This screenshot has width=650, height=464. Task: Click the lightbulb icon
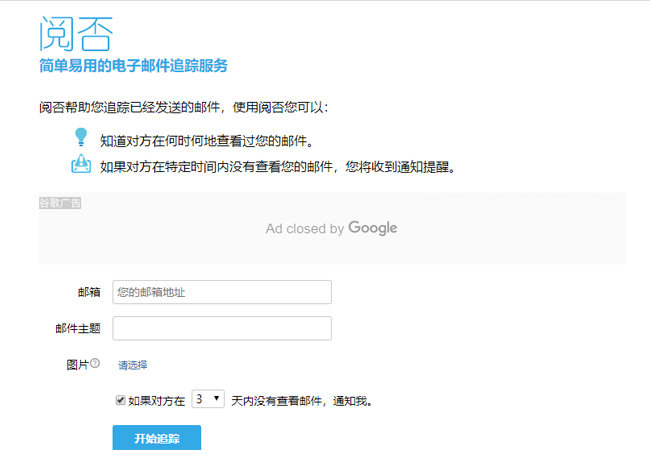point(81,138)
